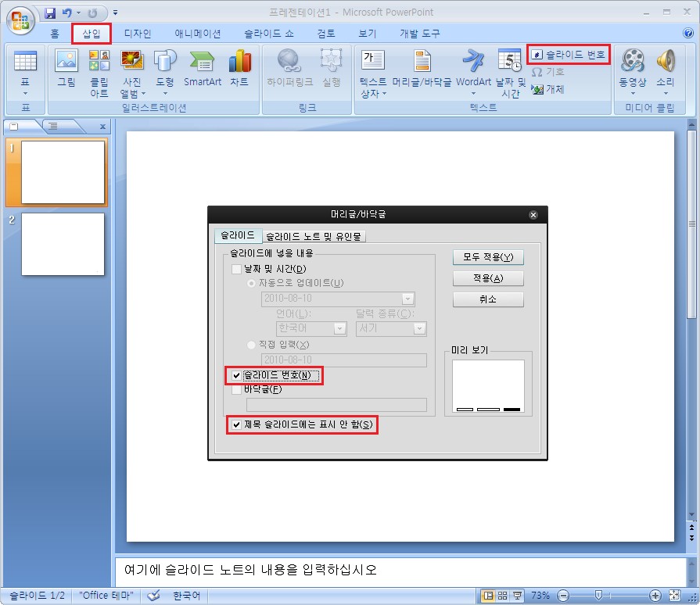Expand the WordArt dropdown arrow

(x=473, y=94)
